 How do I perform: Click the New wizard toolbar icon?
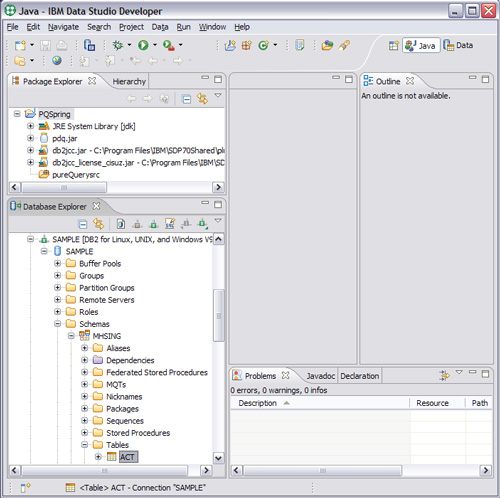click(x=20, y=45)
